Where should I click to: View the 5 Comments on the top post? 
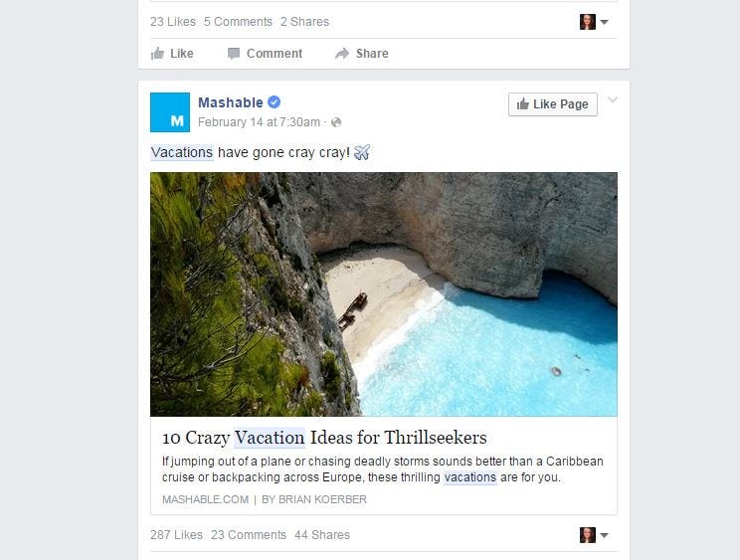238,22
